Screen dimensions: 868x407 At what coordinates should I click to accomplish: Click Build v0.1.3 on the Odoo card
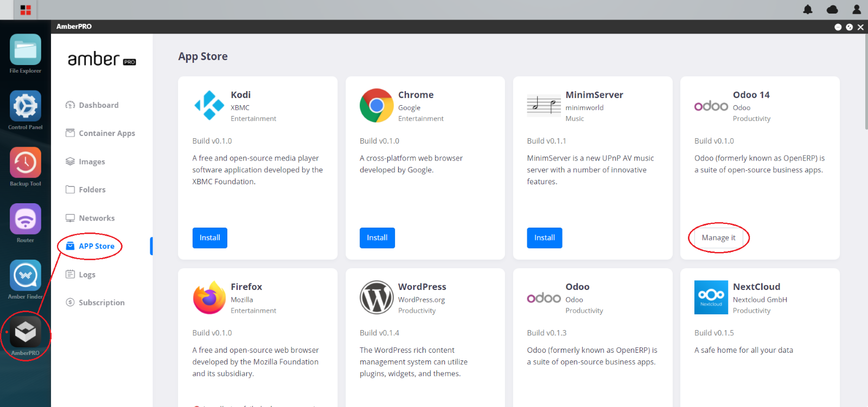547,333
